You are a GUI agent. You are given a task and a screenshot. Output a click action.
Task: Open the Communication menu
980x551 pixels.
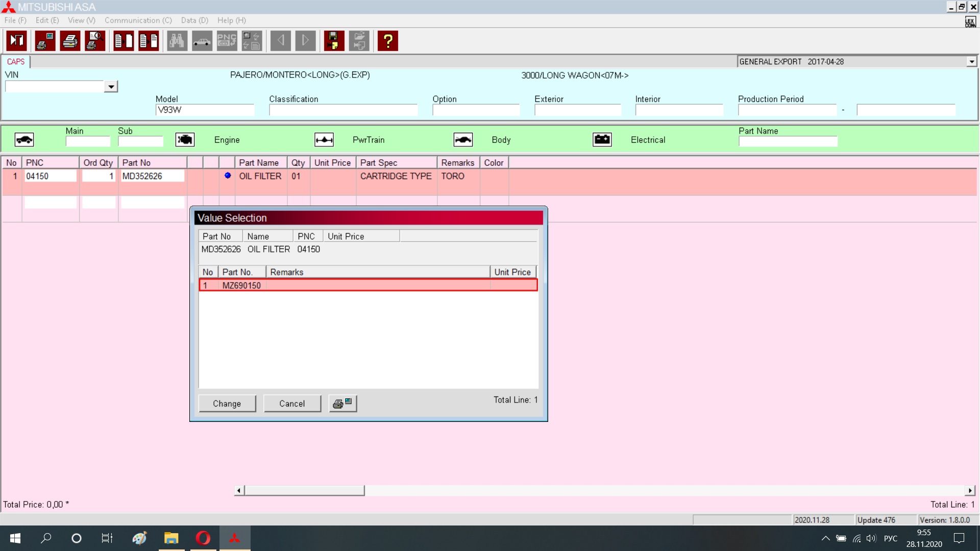coord(138,20)
